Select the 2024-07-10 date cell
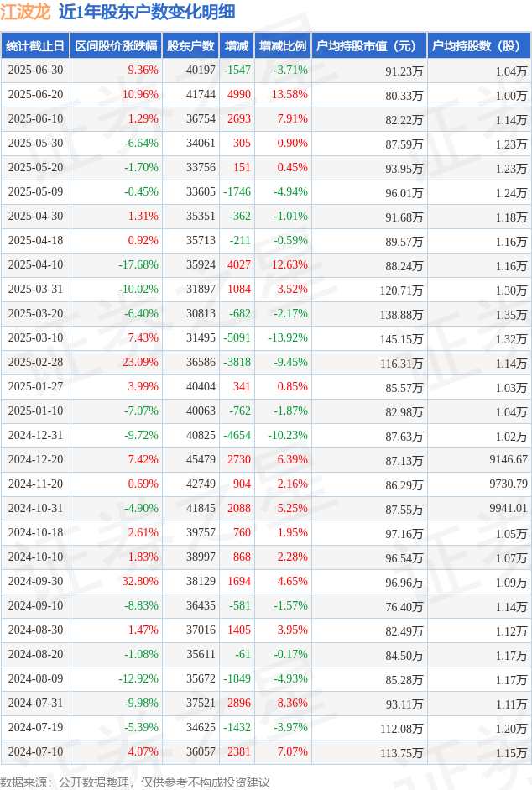 point(36,751)
